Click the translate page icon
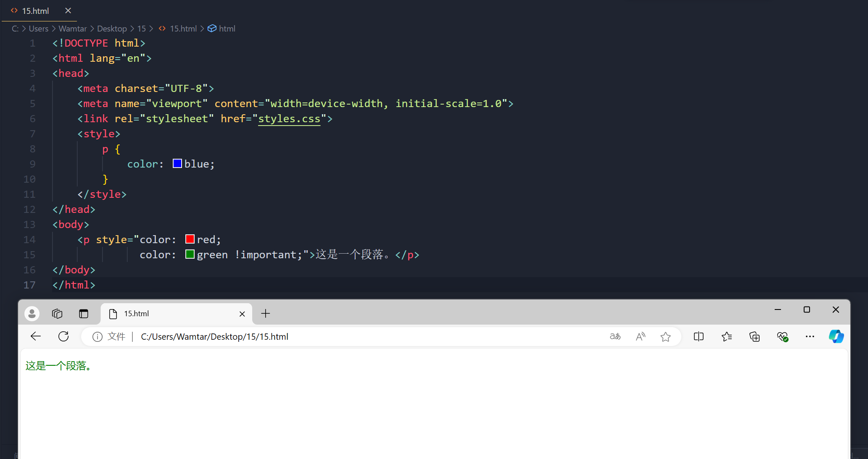 (x=615, y=336)
